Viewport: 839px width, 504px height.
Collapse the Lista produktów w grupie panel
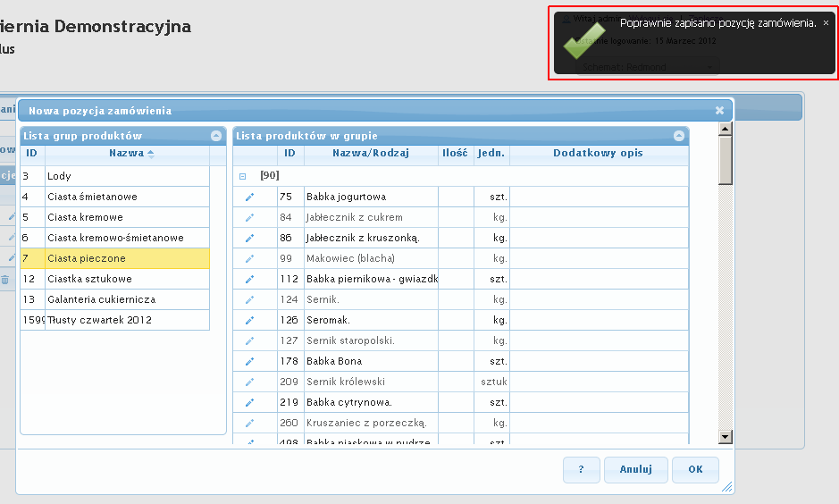point(679,136)
